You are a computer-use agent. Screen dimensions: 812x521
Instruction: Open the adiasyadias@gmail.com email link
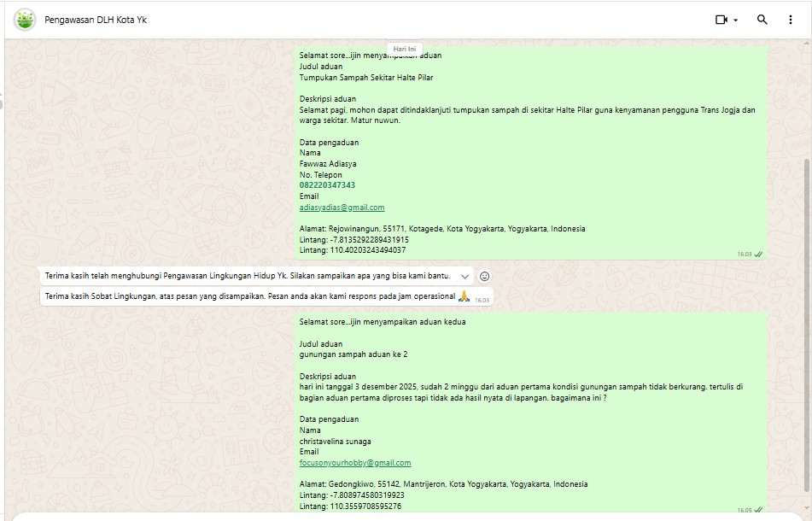pyautogui.click(x=342, y=208)
